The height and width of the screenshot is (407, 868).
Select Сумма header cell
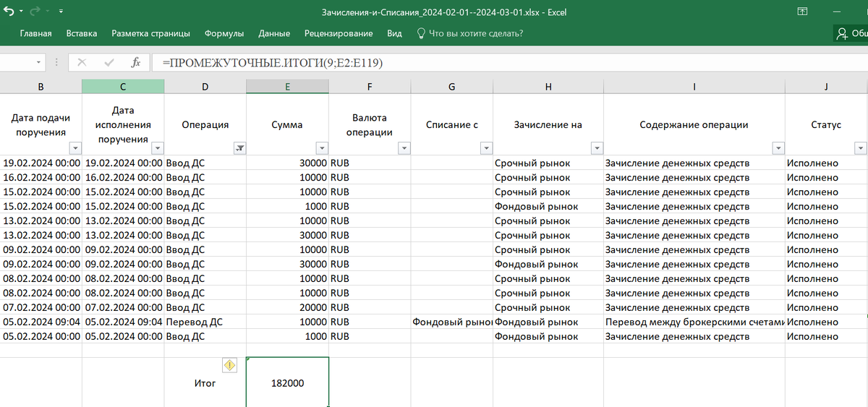(x=287, y=124)
